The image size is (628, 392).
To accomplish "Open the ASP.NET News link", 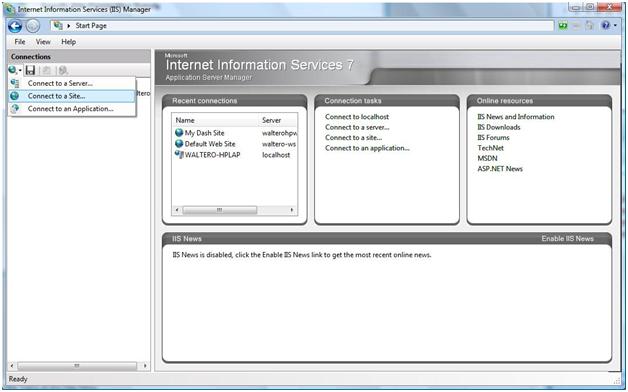I will [x=500, y=169].
